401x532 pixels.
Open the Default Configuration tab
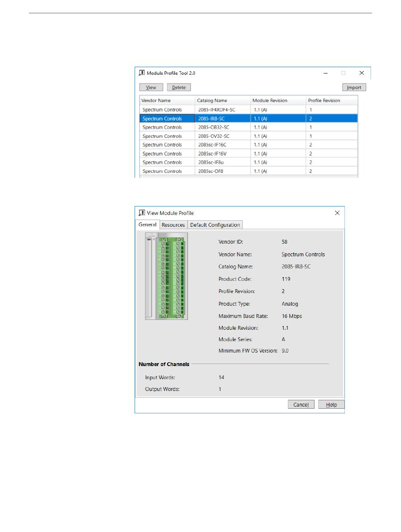(215, 225)
